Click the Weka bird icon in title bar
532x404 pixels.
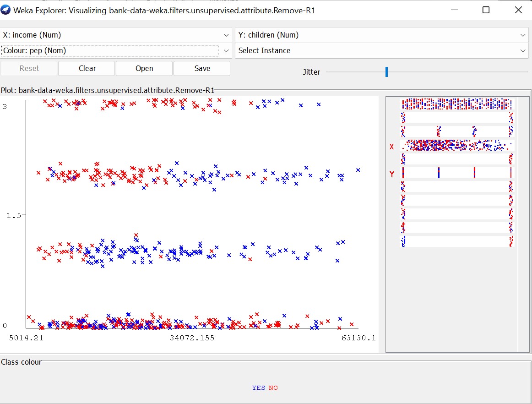pyautogui.click(x=6, y=10)
